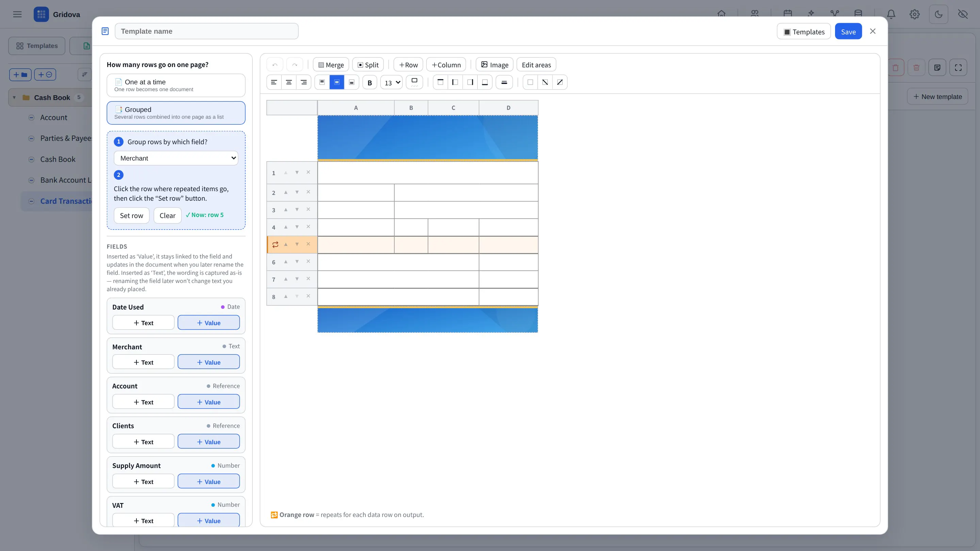
Task: Clear the repeated row setting
Action: pyautogui.click(x=167, y=215)
